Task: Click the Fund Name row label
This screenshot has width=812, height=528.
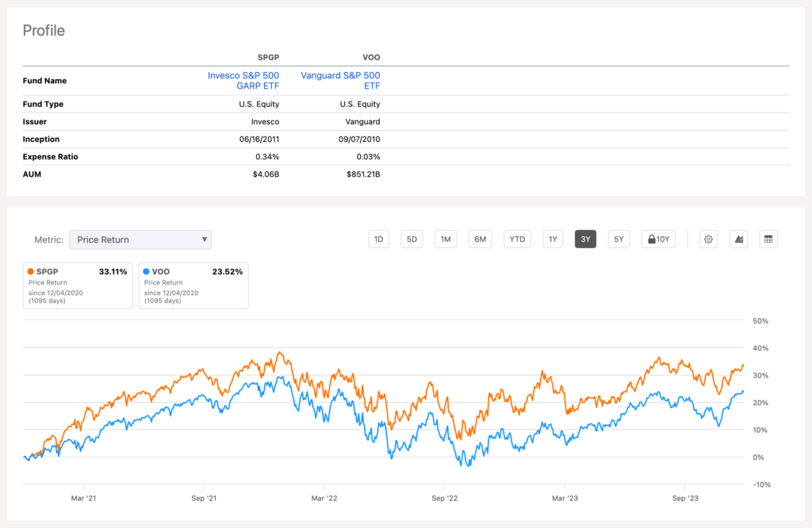Action: 44,81
